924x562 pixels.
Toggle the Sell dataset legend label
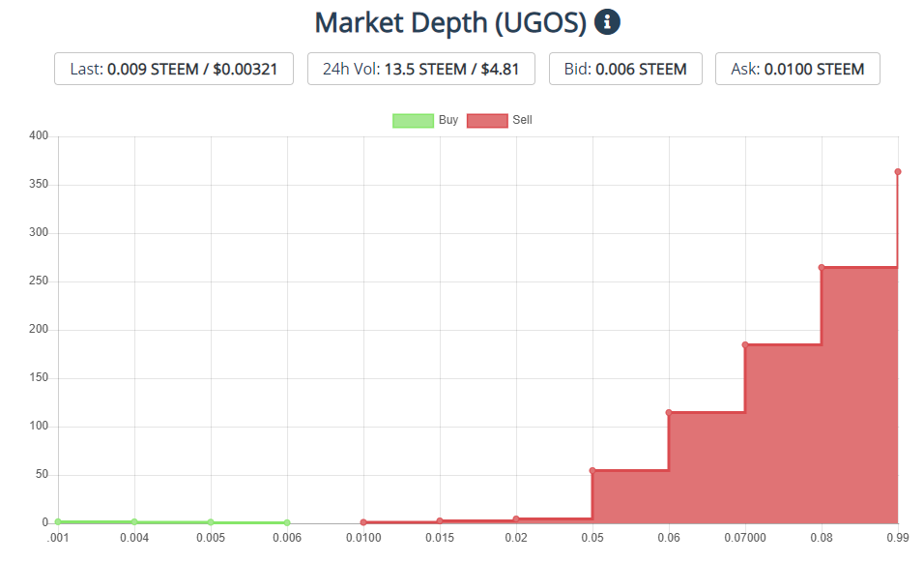pos(522,120)
